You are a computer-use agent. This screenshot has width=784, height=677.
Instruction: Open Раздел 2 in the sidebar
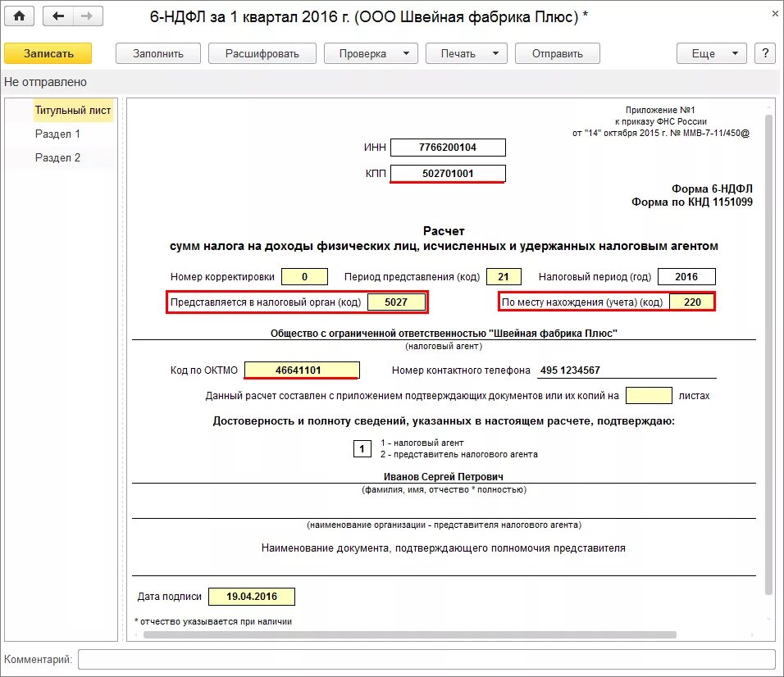click(57, 158)
